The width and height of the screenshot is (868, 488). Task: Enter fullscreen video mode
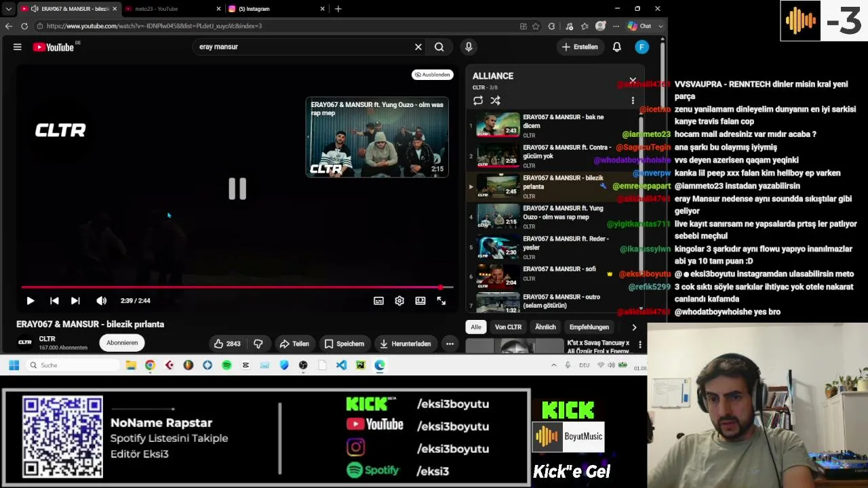[x=441, y=301]
